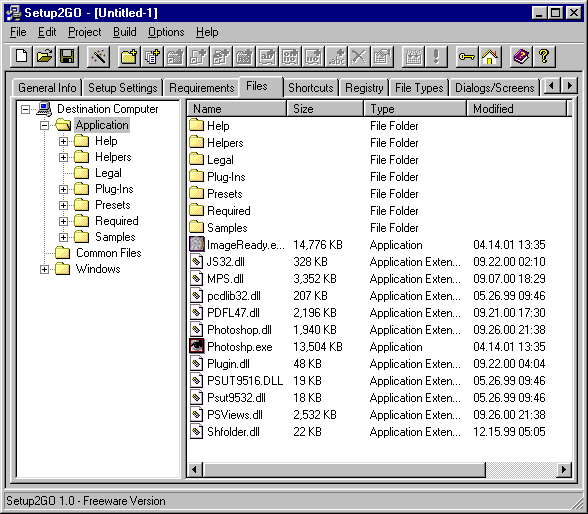Collapse the Application folder node
588x514 pixels.
tap(44, 125)
